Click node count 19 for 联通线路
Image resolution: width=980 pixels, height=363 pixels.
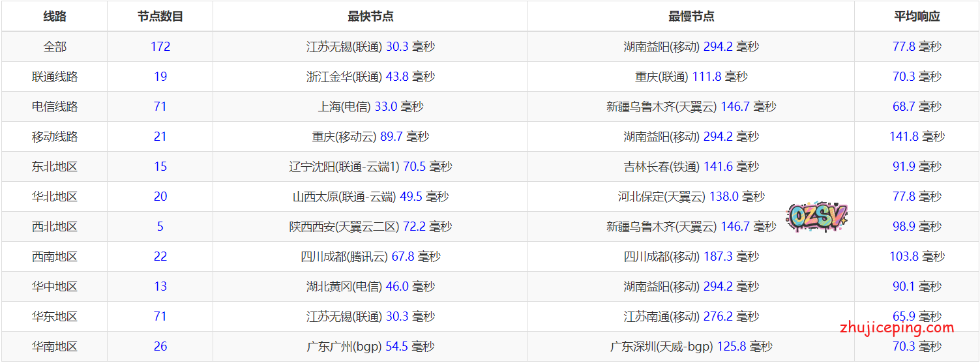[x=160, y=77]
